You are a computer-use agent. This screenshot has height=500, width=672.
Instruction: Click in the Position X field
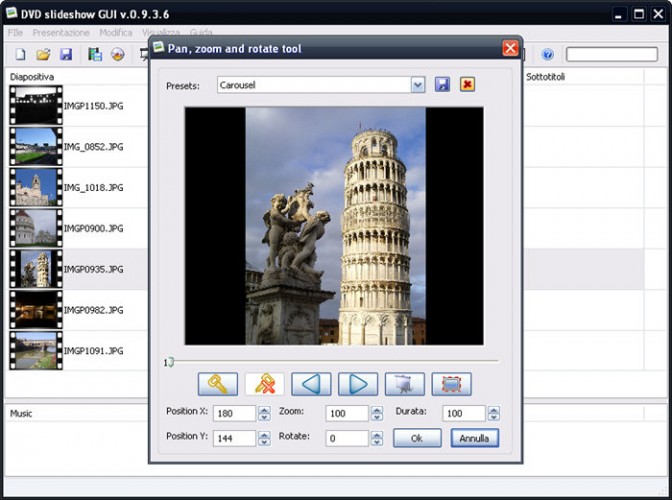[x=235, y=413]
